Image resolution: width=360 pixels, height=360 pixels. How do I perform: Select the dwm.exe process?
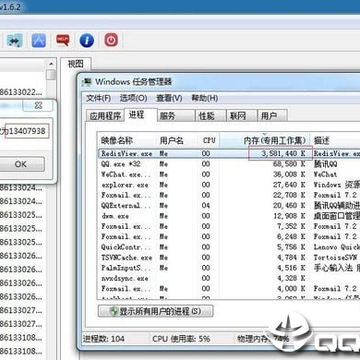click(115, 216)
